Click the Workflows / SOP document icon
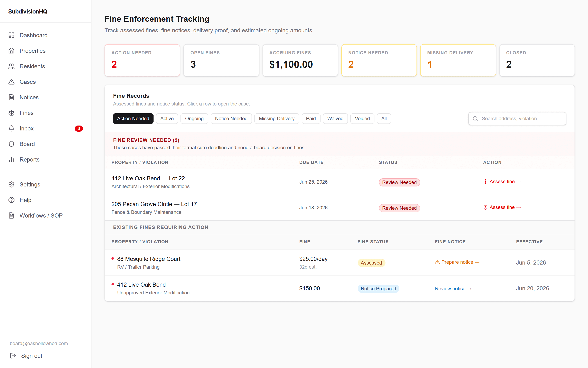Screen dimensions: 588x368 coord(11,216)
